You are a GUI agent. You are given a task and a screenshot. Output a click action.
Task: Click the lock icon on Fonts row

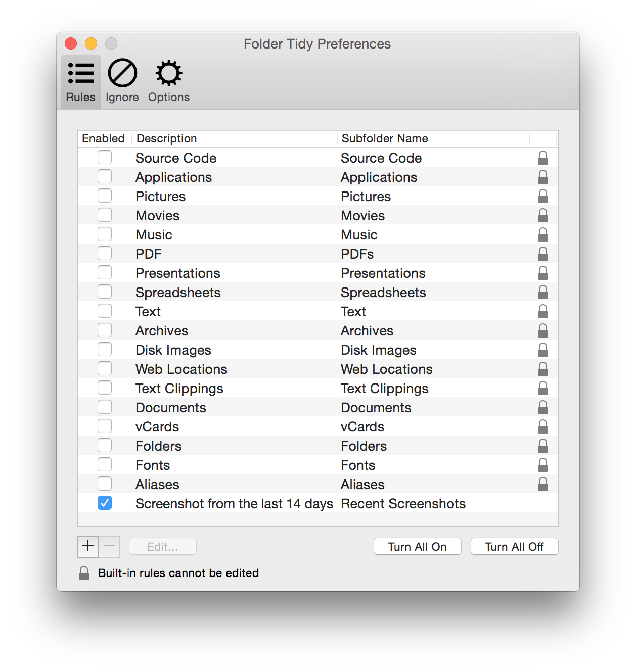pyautogui.click(x=543, y=465)
